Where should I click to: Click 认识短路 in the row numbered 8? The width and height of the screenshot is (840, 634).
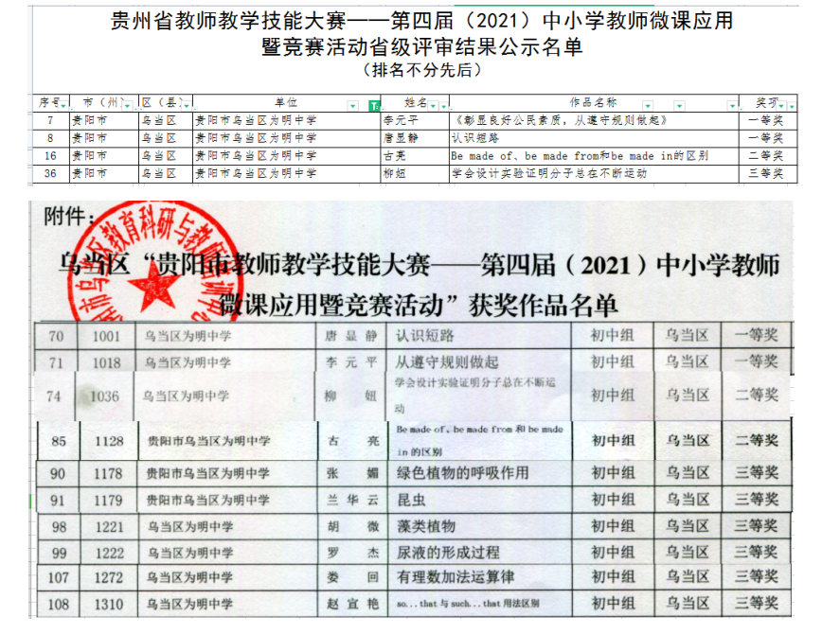475,138
